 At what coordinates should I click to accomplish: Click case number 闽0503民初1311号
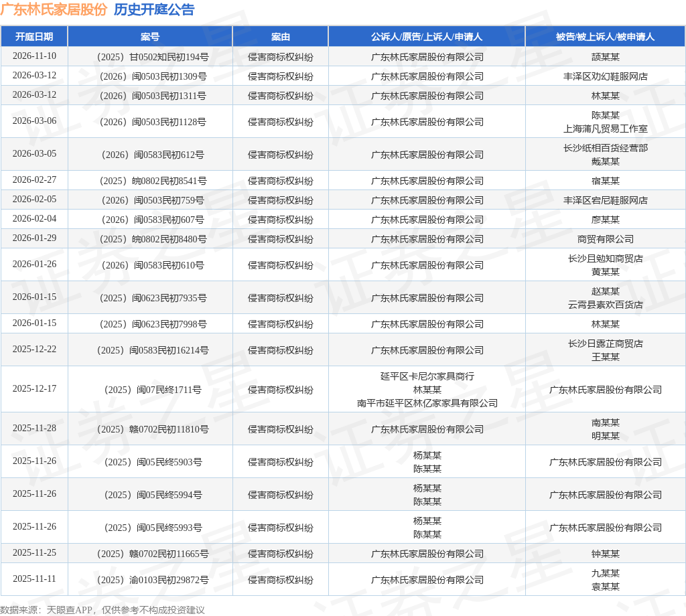(153, 96)
